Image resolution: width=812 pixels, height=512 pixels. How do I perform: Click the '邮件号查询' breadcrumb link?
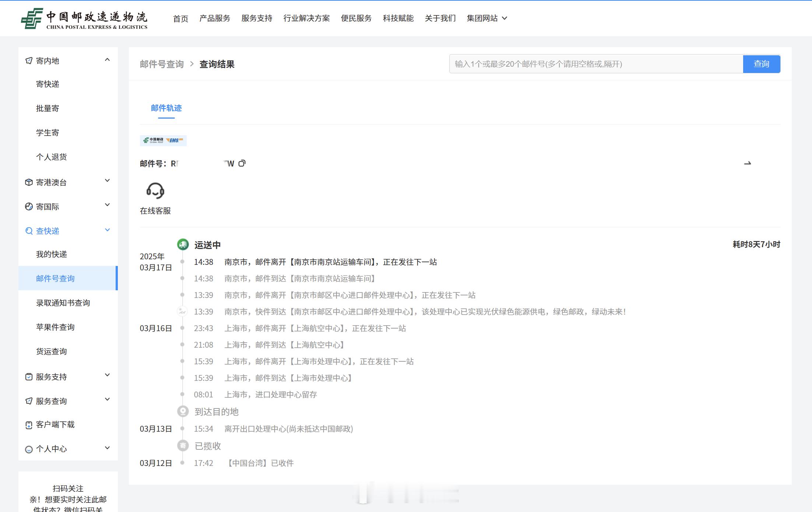[162, 64]
